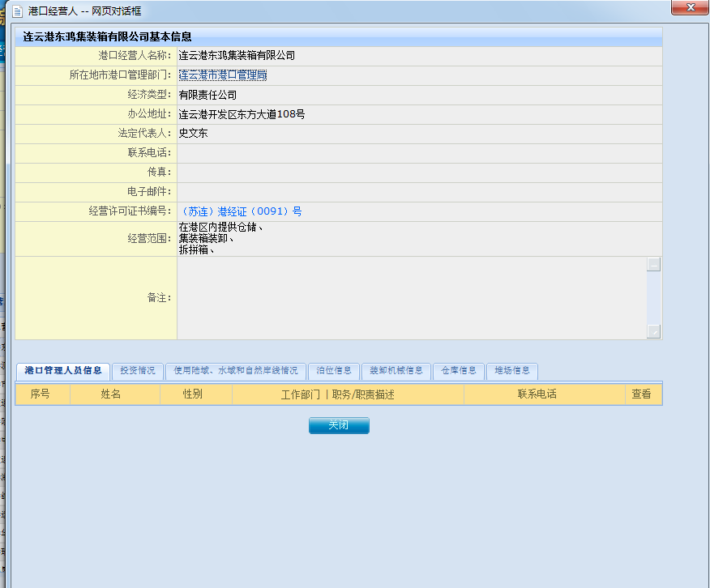Select the 使用陆域、水域和自然岸线情况 tab

click(x=236, y=371)
